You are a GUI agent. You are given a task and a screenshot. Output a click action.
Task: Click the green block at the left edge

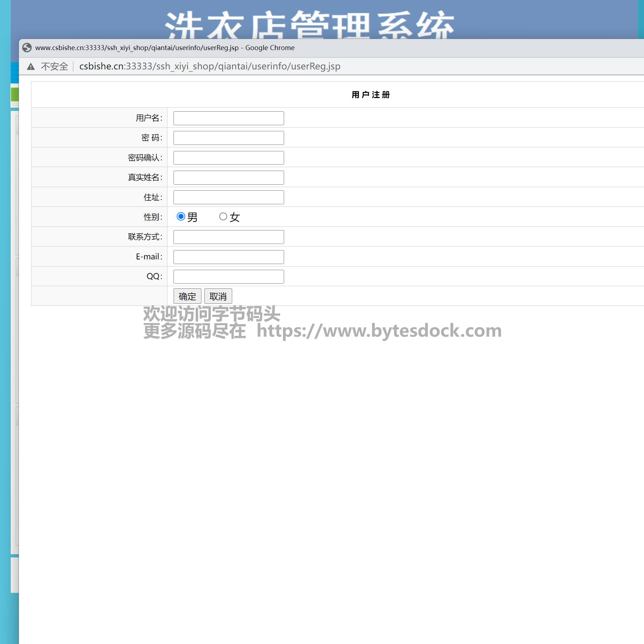pyautogui.click(x=15, y=95)
